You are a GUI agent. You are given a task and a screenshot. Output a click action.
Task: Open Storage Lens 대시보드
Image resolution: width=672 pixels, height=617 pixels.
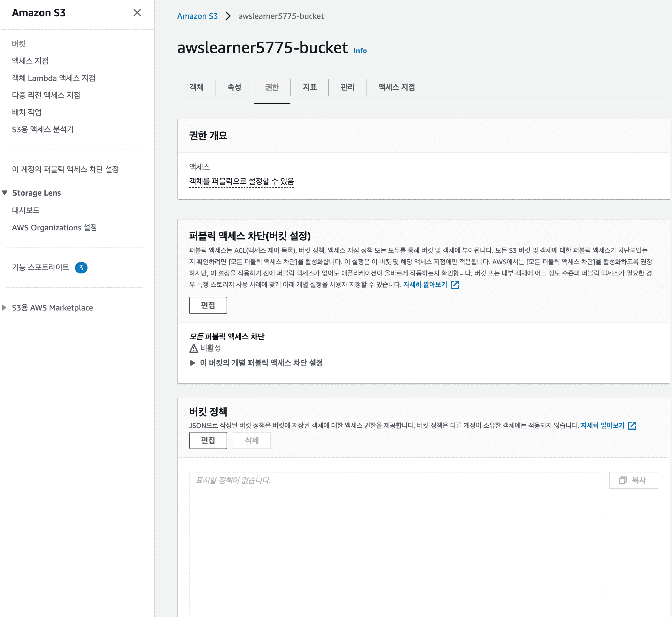pyautogui.click(x=26, y=210)
